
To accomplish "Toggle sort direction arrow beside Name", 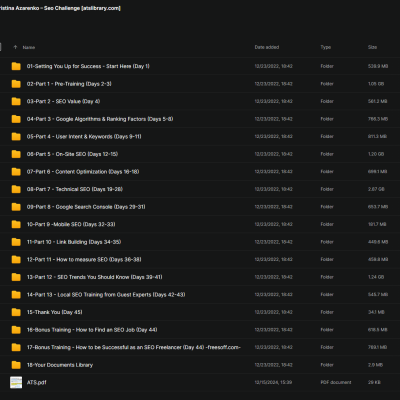I will [15, 47].
